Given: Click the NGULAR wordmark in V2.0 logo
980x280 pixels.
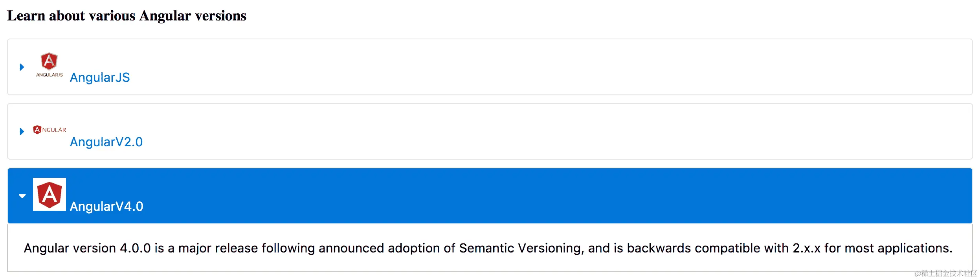Looking at the screenshot, I should coord(54,130).
